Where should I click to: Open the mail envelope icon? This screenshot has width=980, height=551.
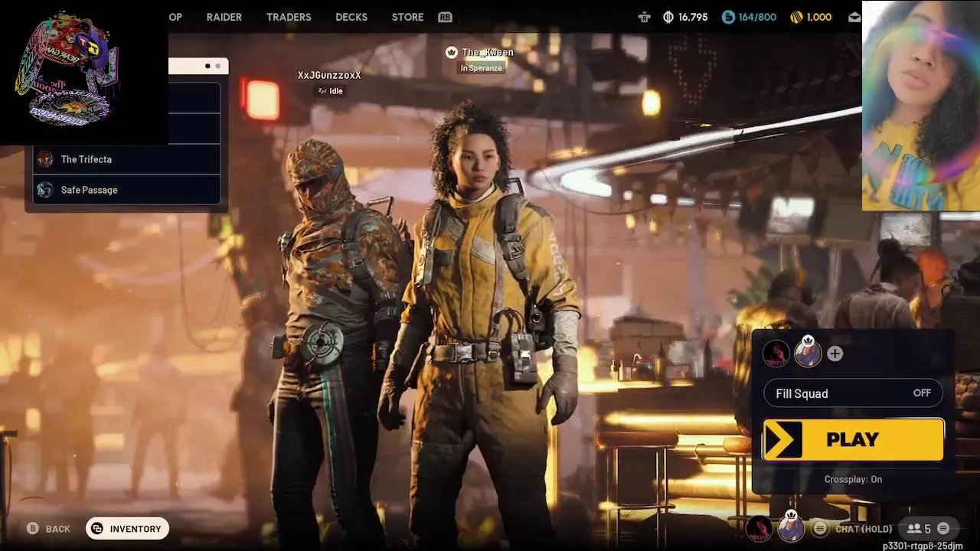pos(854,17)
